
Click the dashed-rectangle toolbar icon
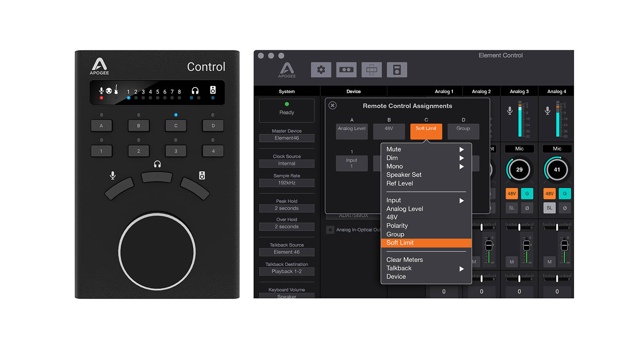click(x=372, y=70)
